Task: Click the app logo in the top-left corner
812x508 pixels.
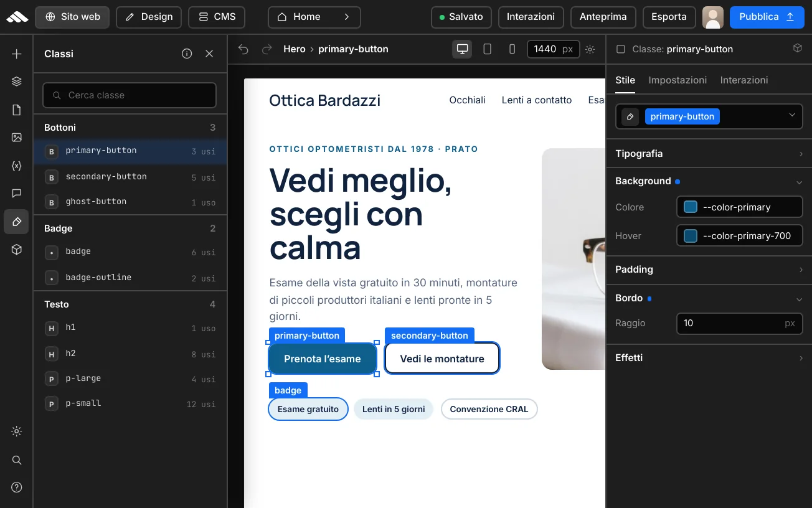Action: [17, 17]
